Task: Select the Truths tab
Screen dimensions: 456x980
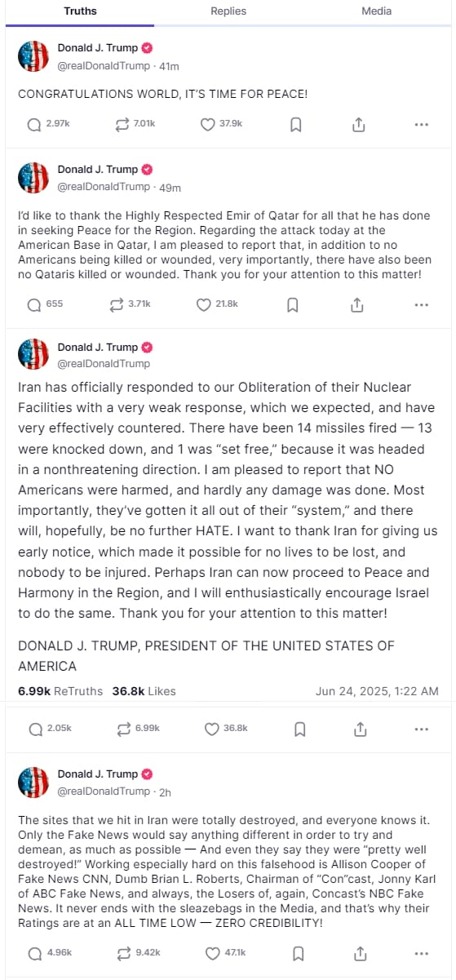Action: coord(80,11)
